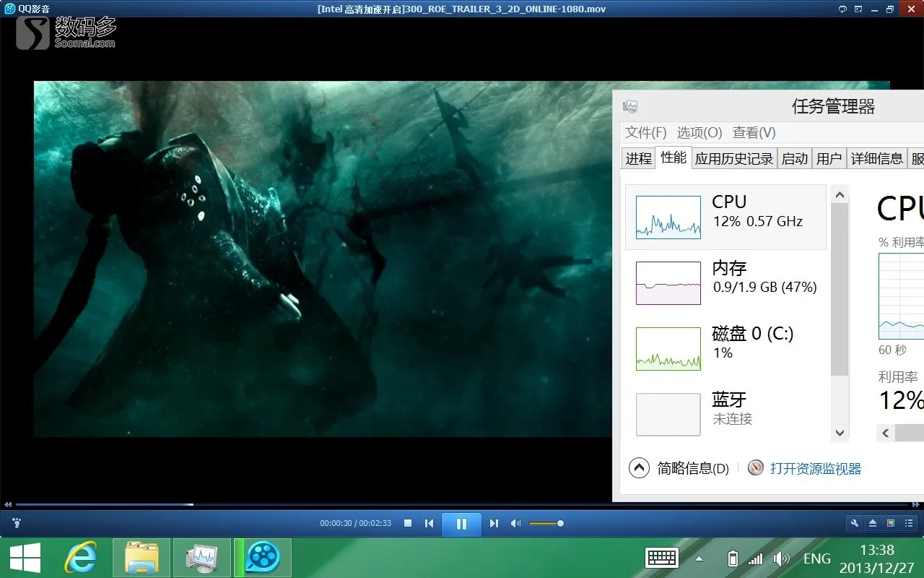Skip to the next video
Viewport: 924px width, 578px height.
pyautogui.click(x=494, y=523)
